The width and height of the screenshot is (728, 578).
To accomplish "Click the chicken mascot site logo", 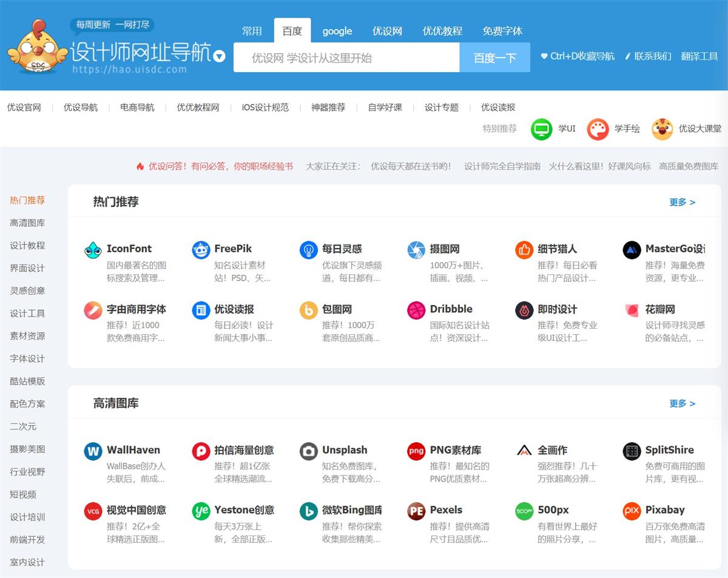I will [x=38, y=47].
